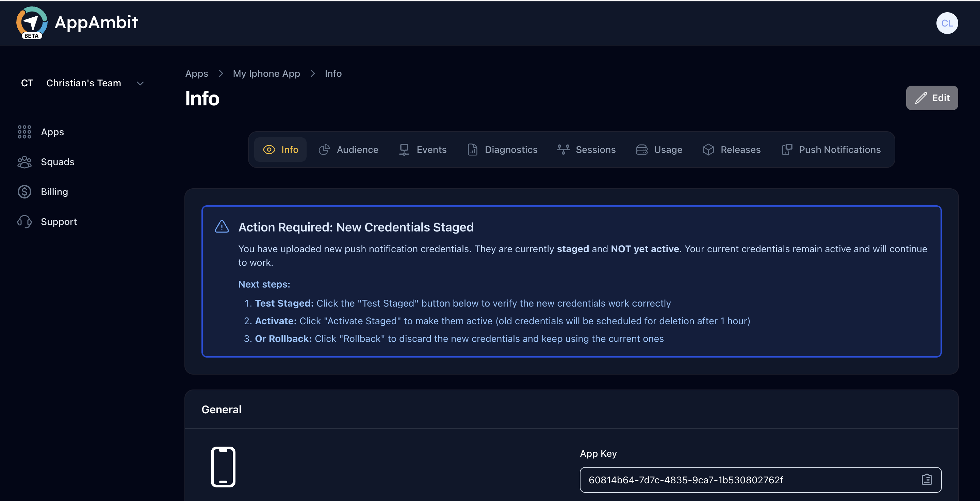Click the Apps breadcrumb link

pos(197,74)
